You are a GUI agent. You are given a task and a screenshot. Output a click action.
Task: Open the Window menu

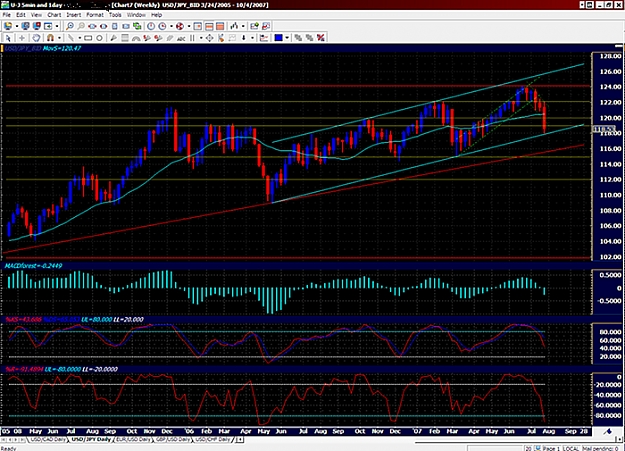136,15
